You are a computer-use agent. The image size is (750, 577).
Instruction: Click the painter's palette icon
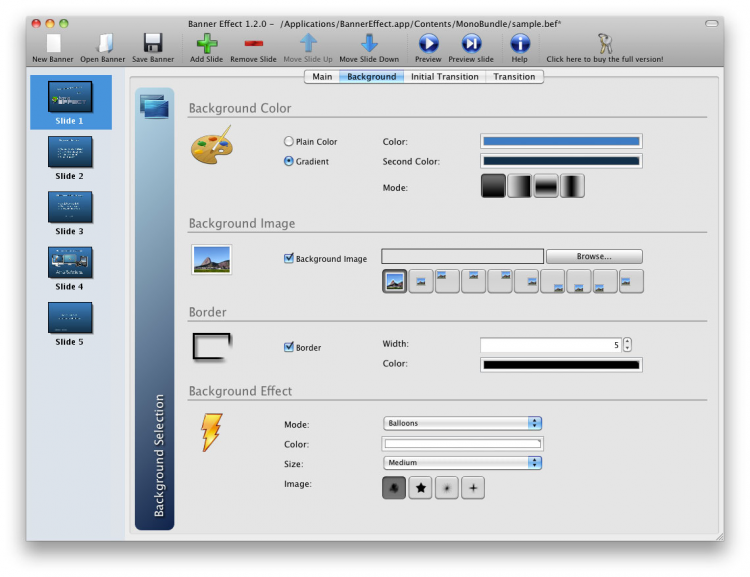point(212,145)
